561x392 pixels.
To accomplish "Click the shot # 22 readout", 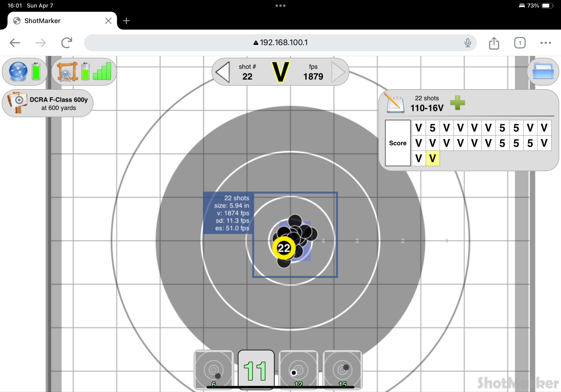I will [247, 72].
